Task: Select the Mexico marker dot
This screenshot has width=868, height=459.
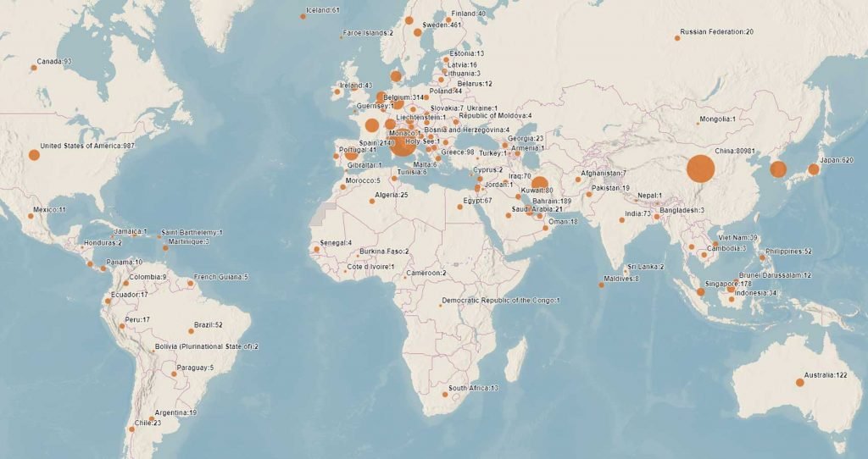Action: pyautogui.click(x=31, y=216)
